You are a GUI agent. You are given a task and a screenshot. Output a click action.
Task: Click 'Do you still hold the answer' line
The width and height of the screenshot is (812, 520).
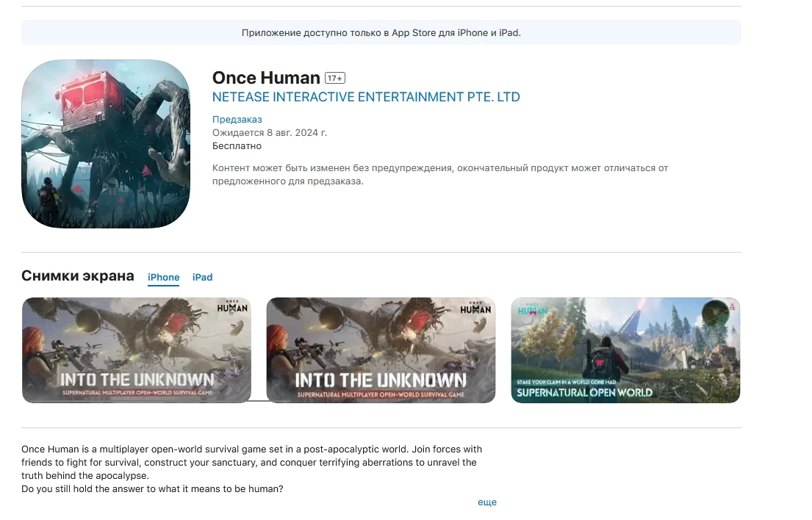click(x=152, y=489)
